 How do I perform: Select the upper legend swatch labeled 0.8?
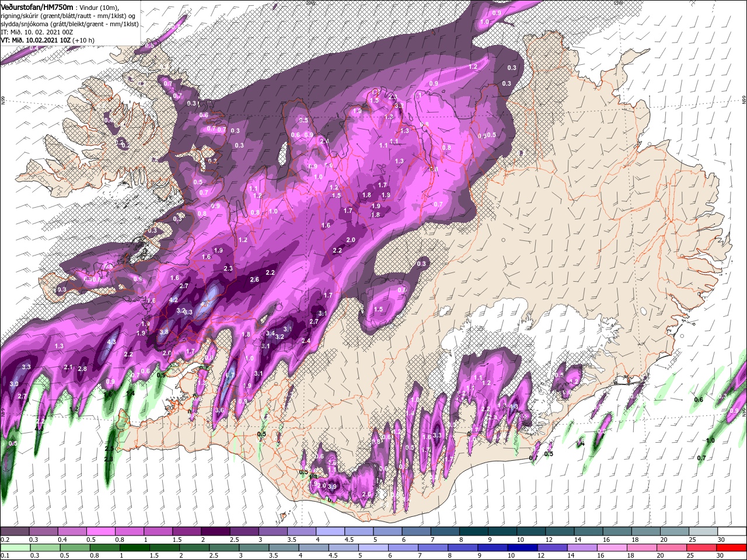(129, 531)
